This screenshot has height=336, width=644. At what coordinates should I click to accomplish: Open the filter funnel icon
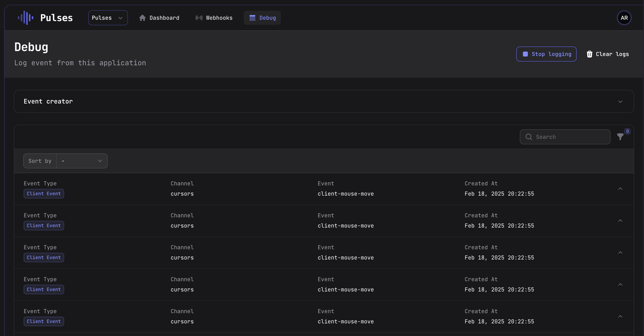tap(620, 137)
